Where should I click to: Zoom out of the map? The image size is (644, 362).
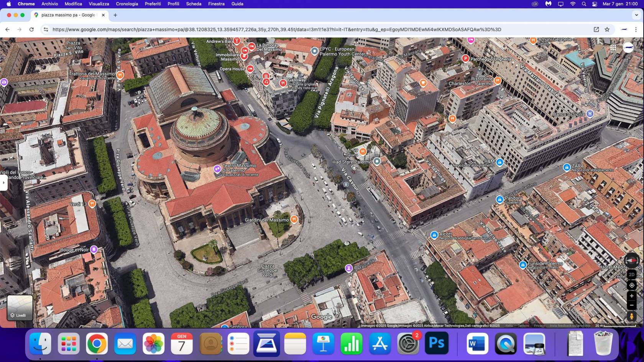coord(632,305)
